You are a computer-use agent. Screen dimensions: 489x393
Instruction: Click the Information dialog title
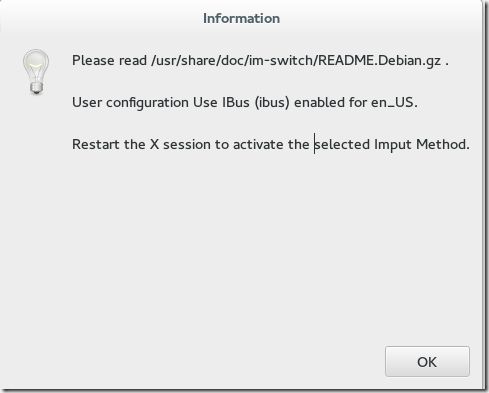point(241,18)
